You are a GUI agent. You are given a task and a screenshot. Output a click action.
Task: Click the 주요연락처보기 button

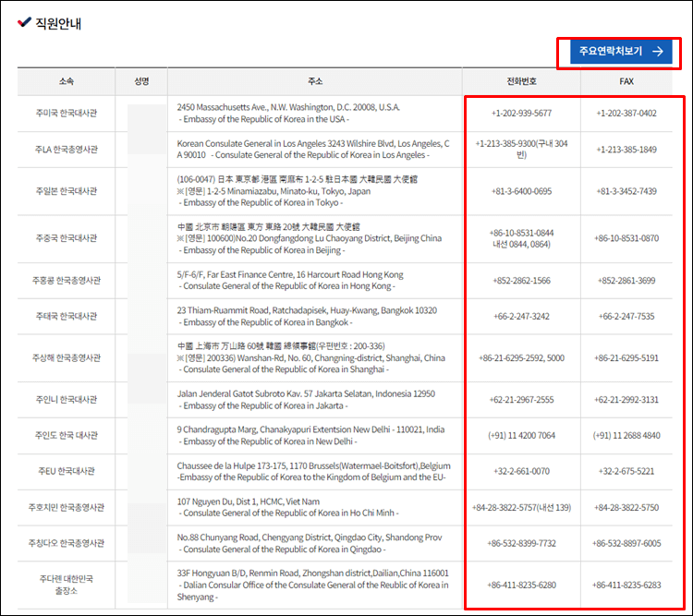(621, 52)
